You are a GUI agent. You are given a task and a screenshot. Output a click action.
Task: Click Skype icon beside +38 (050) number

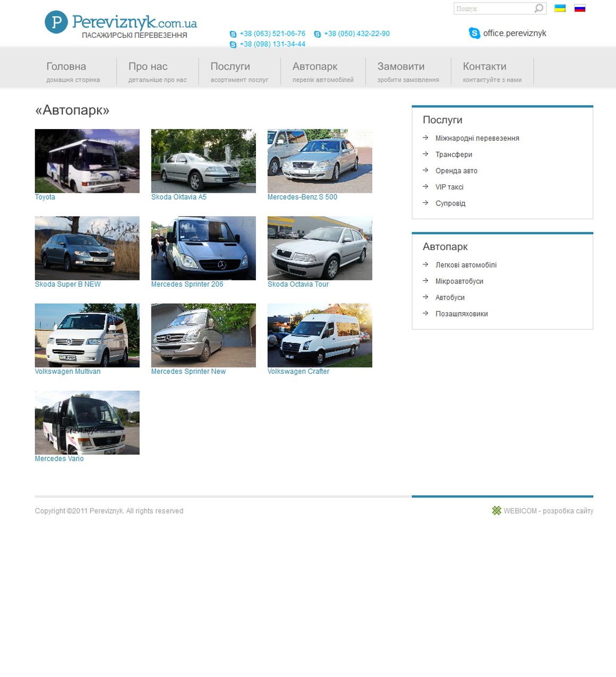coord(318,34)
